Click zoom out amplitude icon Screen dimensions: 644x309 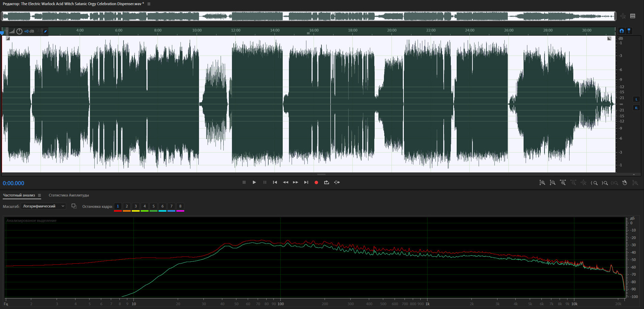[552, 183]
